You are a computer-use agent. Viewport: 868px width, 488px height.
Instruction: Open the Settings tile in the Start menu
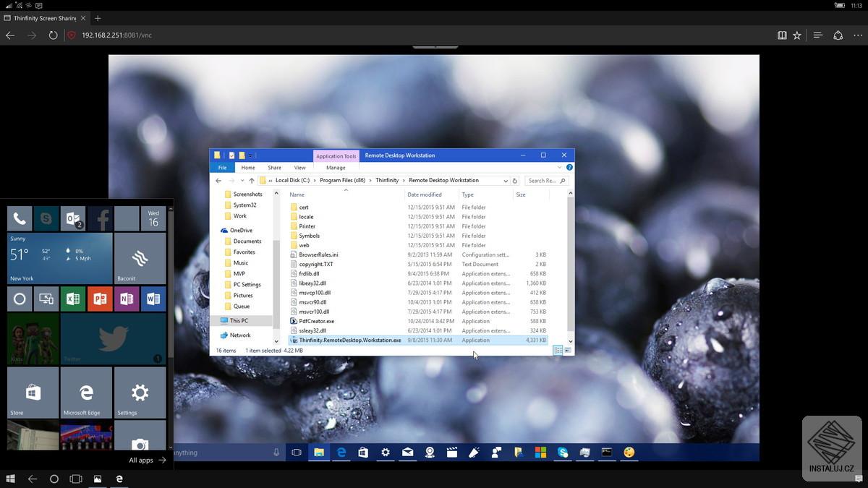coord(140,393)
